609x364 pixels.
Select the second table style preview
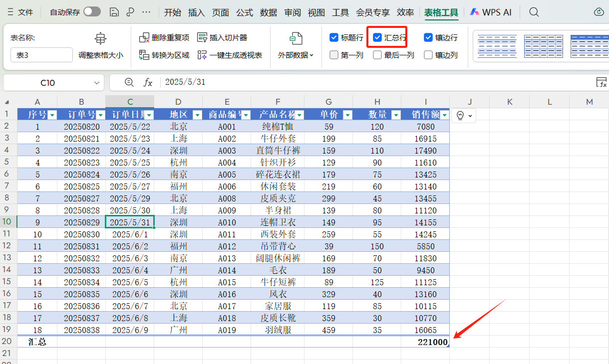point(544,46)
